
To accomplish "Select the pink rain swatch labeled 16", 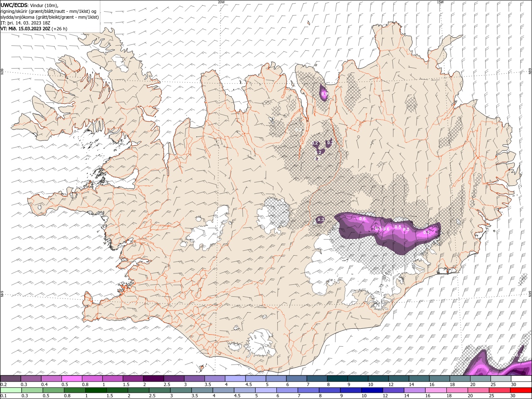I will click(x=435, y=390).
